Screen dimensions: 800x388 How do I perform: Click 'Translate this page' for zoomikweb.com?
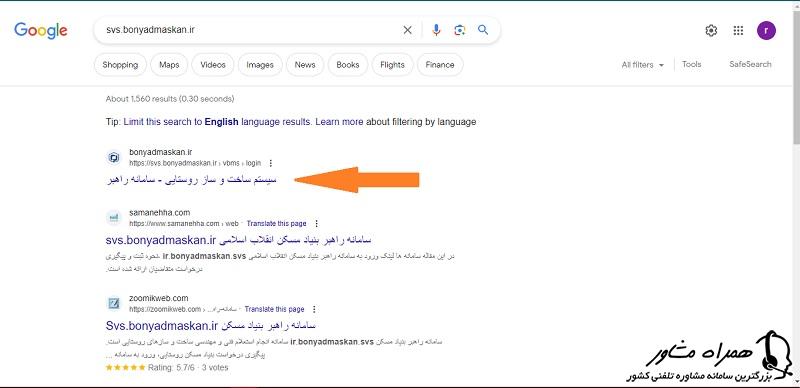coord(274,309)
